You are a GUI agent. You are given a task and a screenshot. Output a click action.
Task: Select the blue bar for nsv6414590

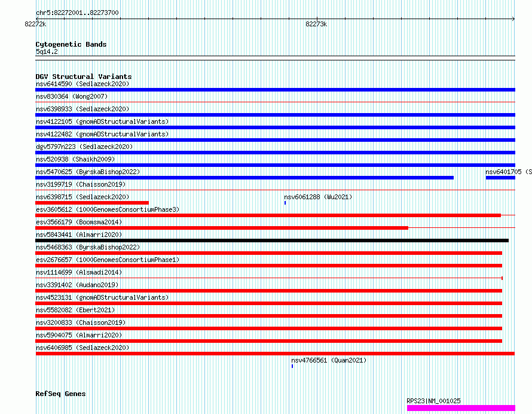275,90
